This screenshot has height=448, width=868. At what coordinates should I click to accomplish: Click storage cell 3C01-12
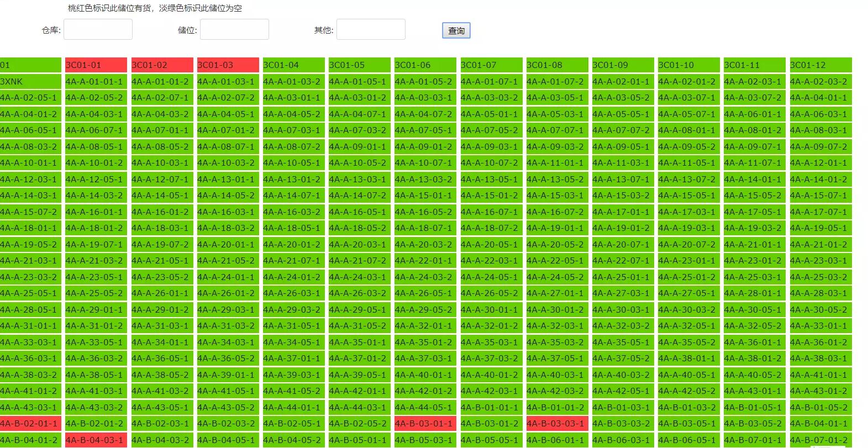click(821, 65)
